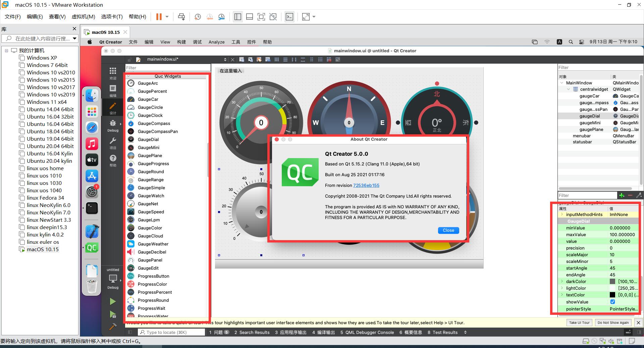This screenshot has height=348, width=644.
Task: Click Lay Out in a Grid icon
Action: [320, 60]
